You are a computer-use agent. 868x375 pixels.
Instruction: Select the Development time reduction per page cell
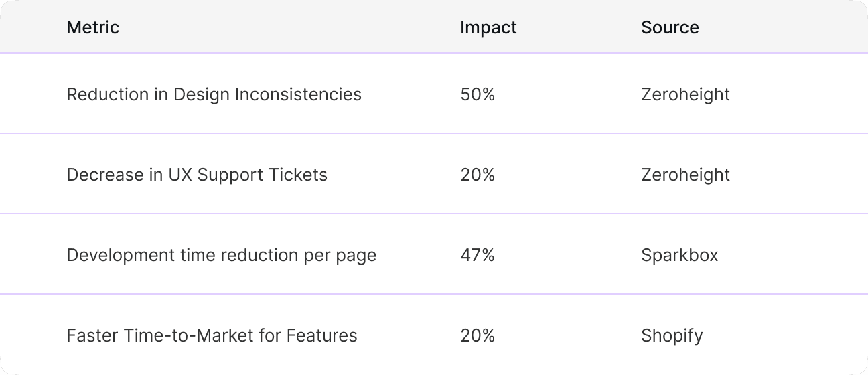tap(221, 255)
